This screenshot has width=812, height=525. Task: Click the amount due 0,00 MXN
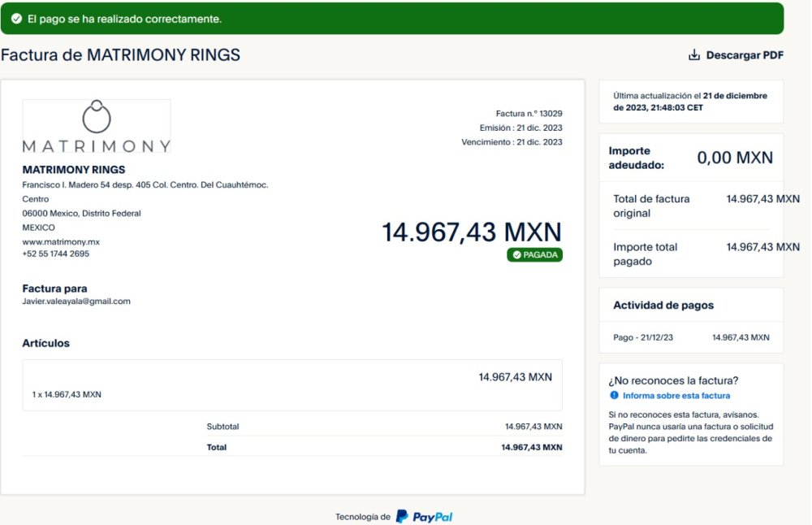coord(735,158)
